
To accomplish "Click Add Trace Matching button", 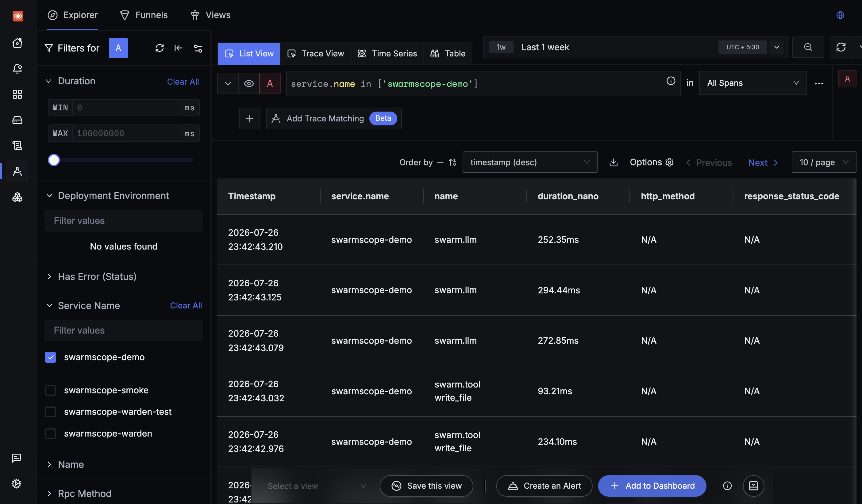I will (333, 118).
